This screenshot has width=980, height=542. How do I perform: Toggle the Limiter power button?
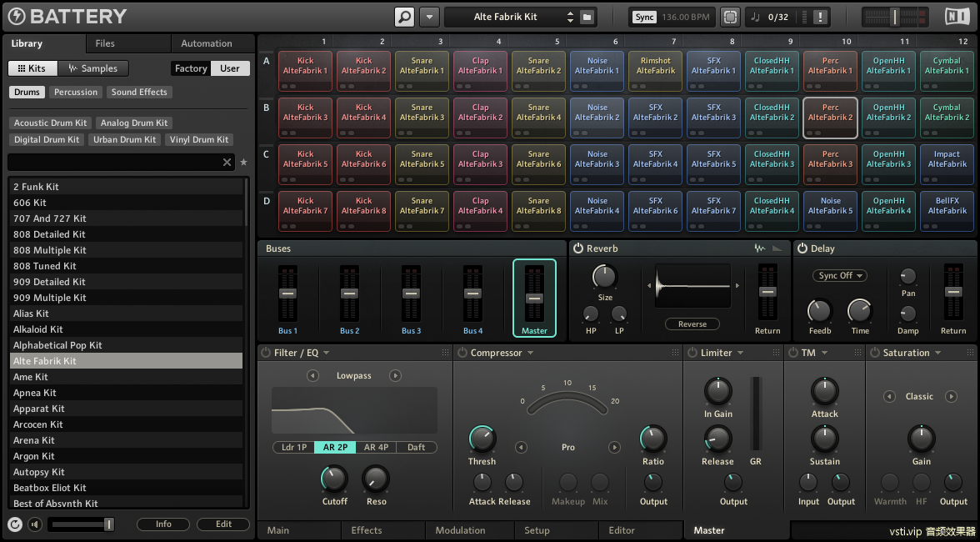pos(692,353)
